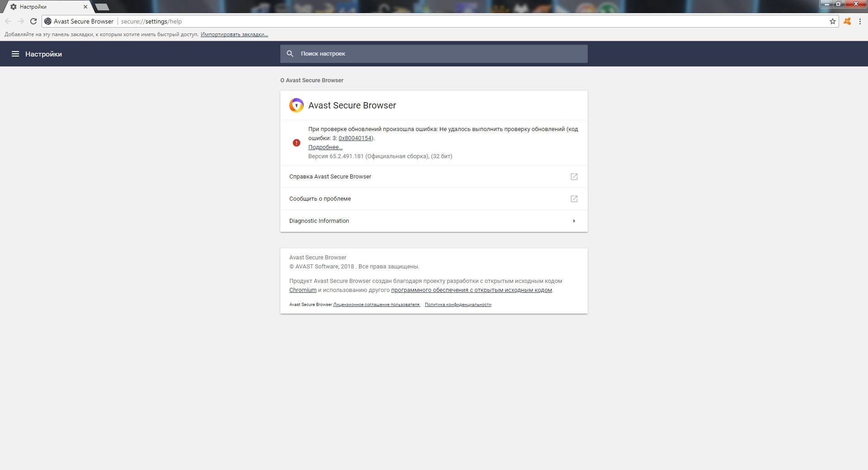Click the Avast Secure Browser logo
This screenshot has height=470, width=868.
[297, 105]
